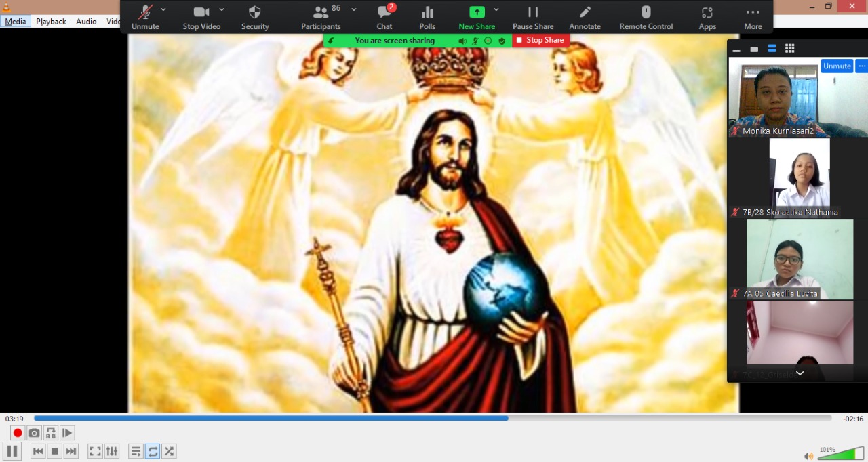Viewport: 868px width, 462px height.
Task: Click the name label 7A 05 Caecilia Luvita
Action: pyautogui.click(x=781, y=293)
